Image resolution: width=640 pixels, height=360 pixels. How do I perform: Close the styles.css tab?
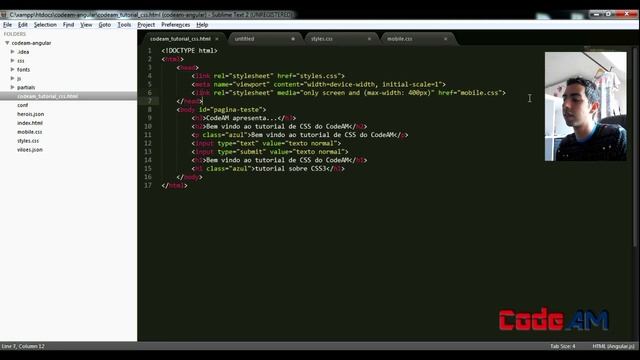tap(369, 39)
